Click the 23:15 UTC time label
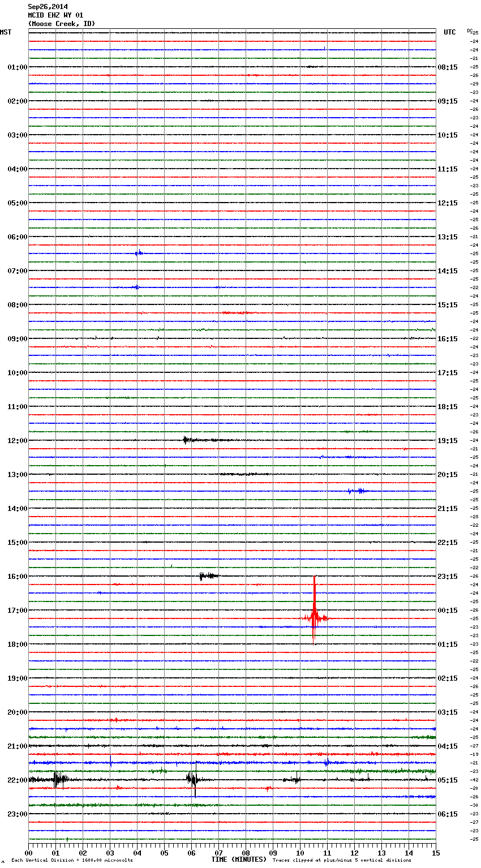Image resolution: width=481 pixels, height=868 pixels. point(448,577)
